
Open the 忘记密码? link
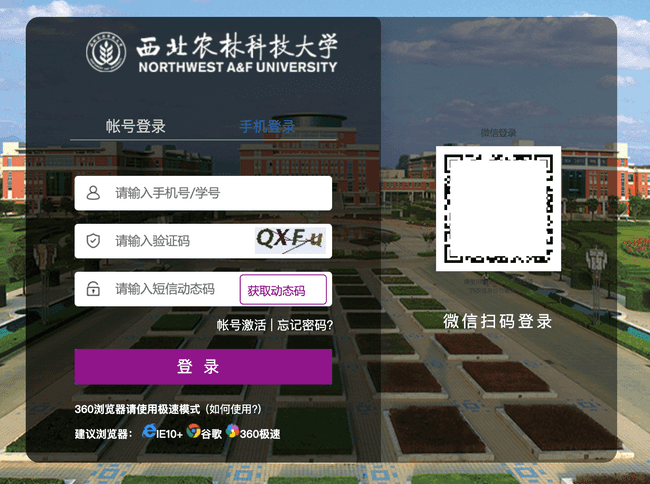tap(305, 325)
